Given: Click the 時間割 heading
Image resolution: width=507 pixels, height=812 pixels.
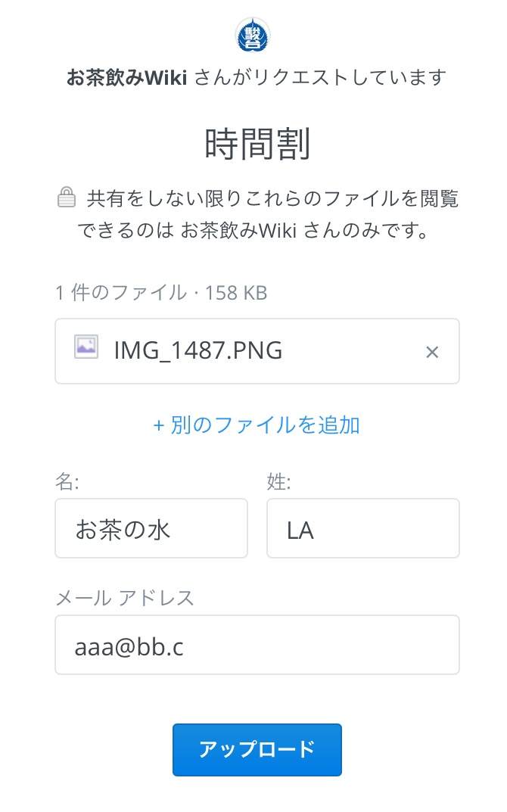Looking at the screenshot, I should pos(257,144).
